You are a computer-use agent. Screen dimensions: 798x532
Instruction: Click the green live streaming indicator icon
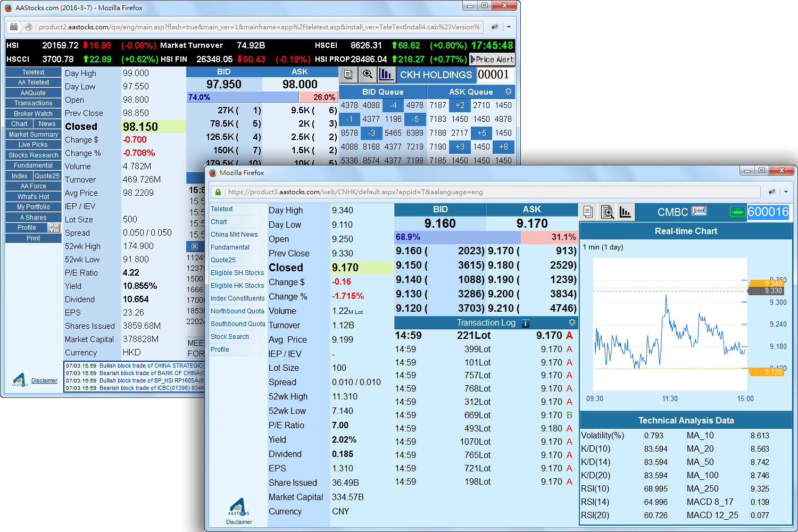pos(737,212)
